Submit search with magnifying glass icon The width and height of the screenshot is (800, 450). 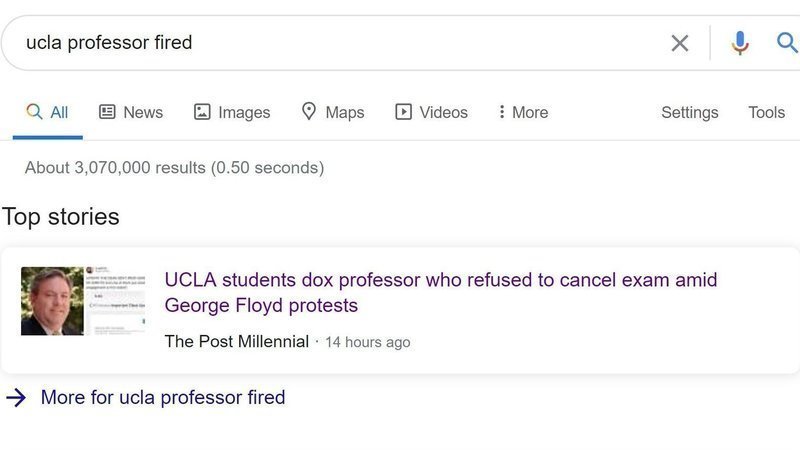coord(787,43)
